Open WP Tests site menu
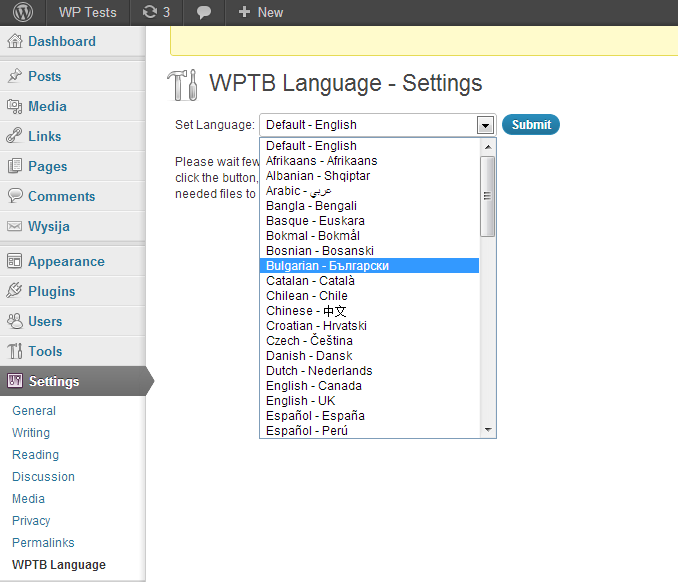The height and width of the screenshot is (582, 678). [88, 12]
